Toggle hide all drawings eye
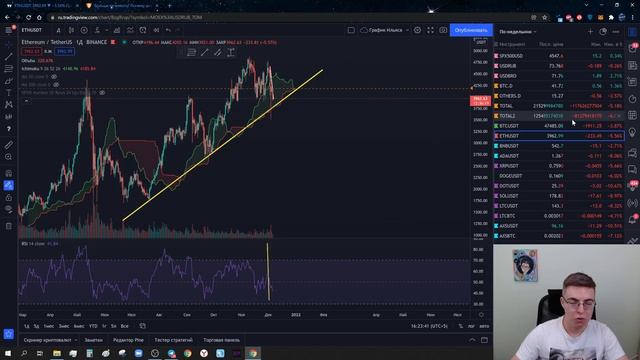 (9, 209)
